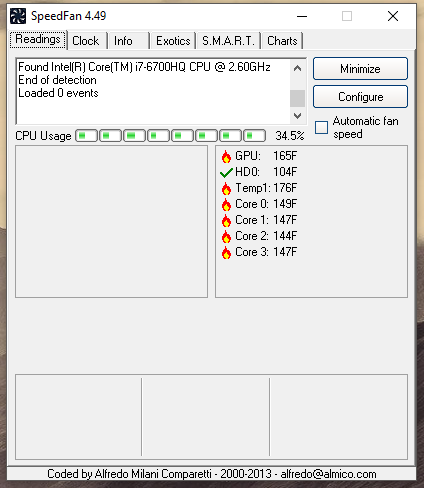Click the flame icon beside Core 3
The height and width of the screenshot is (488, 424).
coord(226,252)
